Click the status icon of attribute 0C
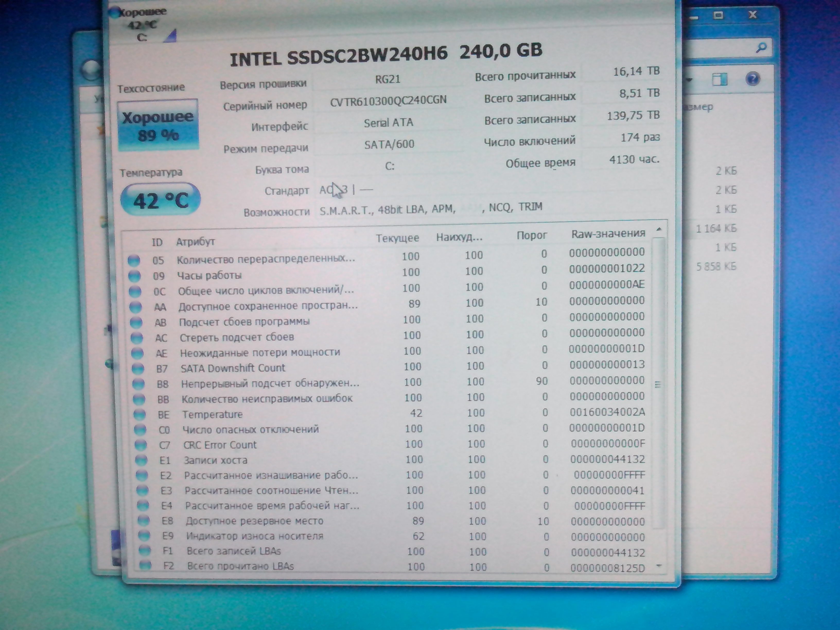Screen dimensions: 840x630 pos(135,292)
